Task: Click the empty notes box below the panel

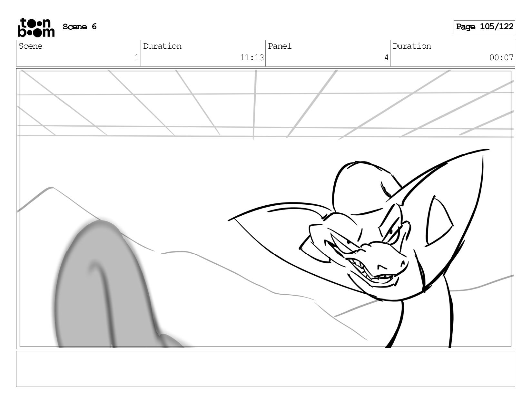Action: 266,369
